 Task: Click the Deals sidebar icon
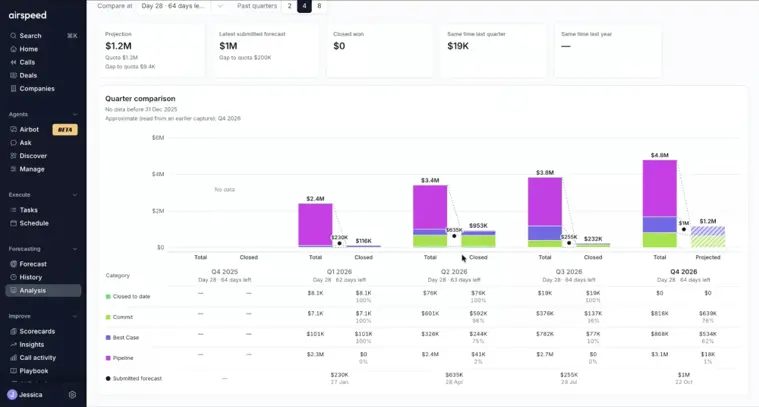[13, 75]
